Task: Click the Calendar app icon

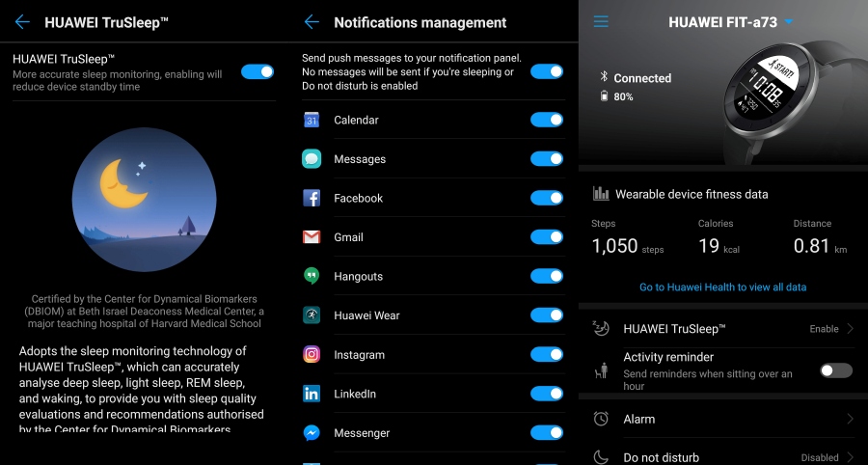Action: 312,120
